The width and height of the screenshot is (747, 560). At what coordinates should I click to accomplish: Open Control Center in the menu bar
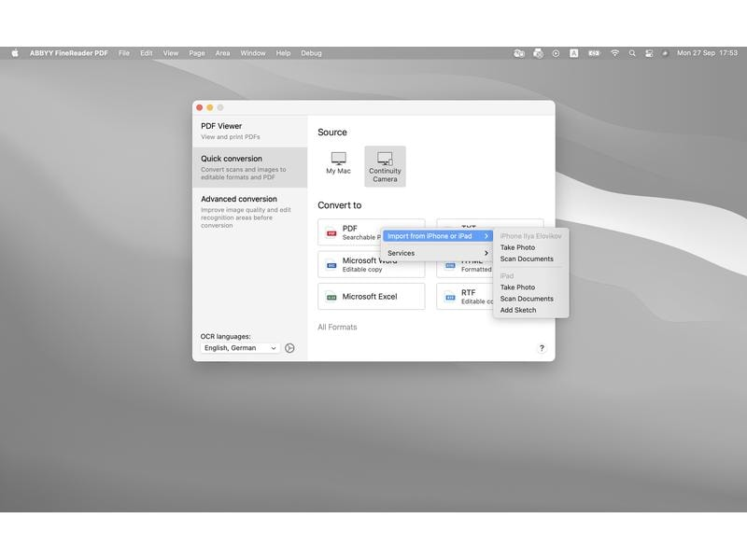[649, 53]
